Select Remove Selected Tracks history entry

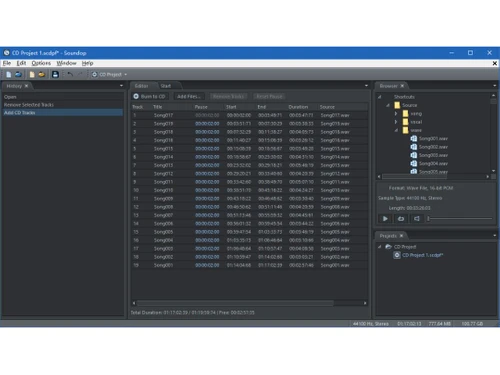[x=63, y=105]
